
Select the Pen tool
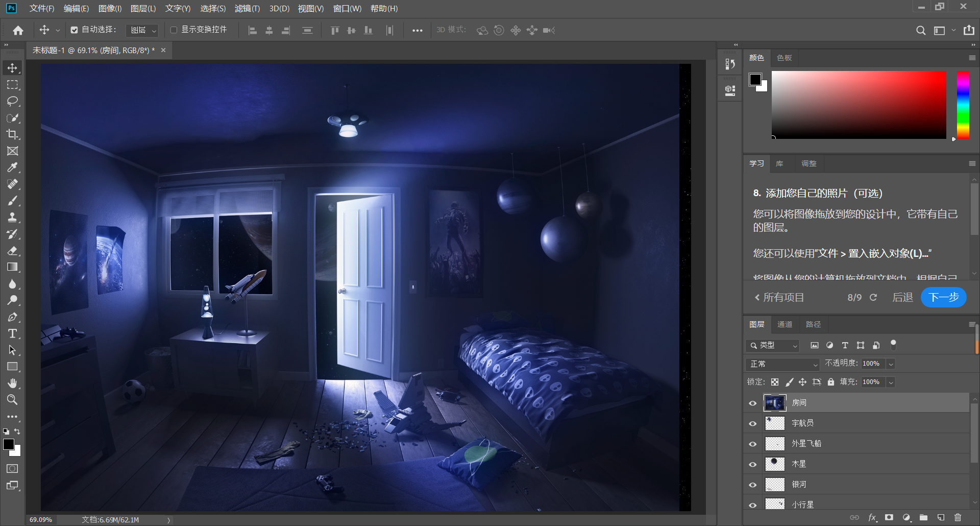12,317
